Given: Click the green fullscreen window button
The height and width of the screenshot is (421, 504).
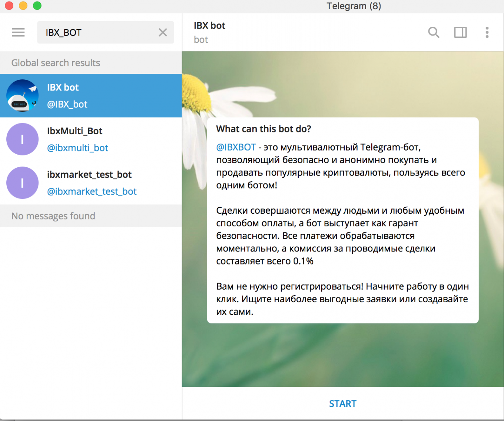Looking at the screenshot, I should 37,6.
